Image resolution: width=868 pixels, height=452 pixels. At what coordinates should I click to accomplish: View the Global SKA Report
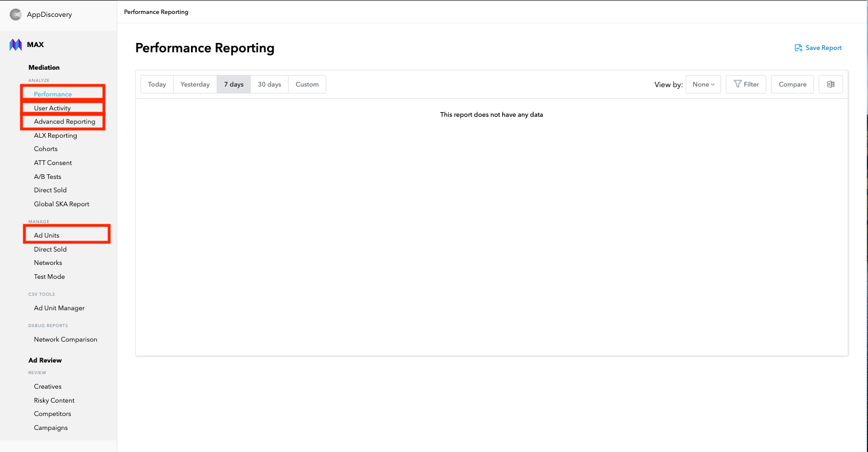coord(61,204)
